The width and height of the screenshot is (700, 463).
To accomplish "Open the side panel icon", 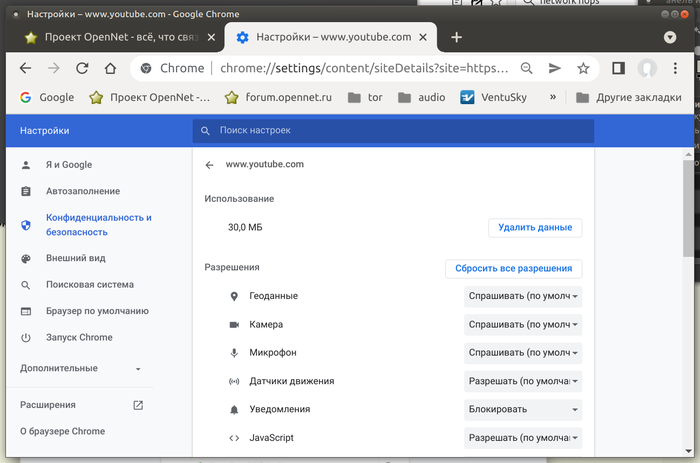I will pyautogui.click(x=618, y=68).
